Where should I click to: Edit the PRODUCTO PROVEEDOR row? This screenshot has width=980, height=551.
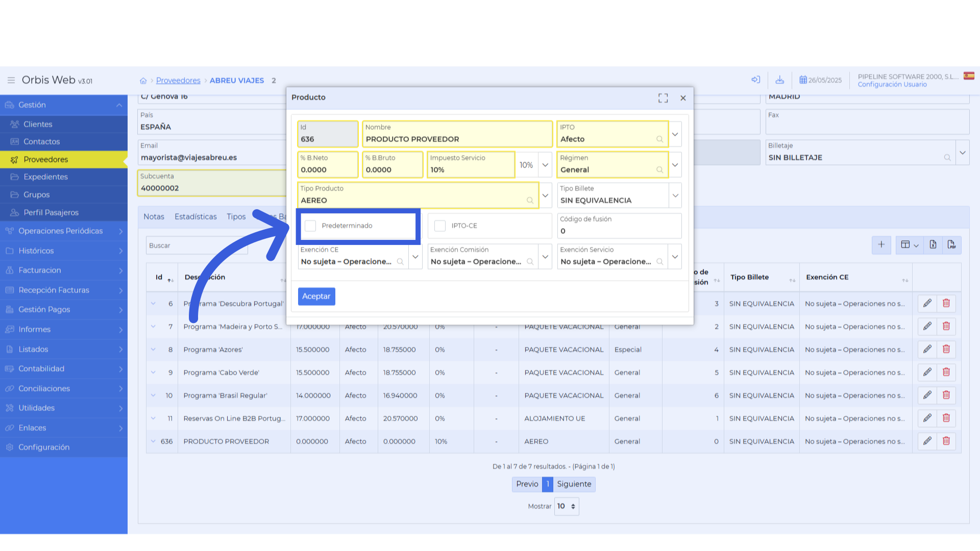click(927, 441)
